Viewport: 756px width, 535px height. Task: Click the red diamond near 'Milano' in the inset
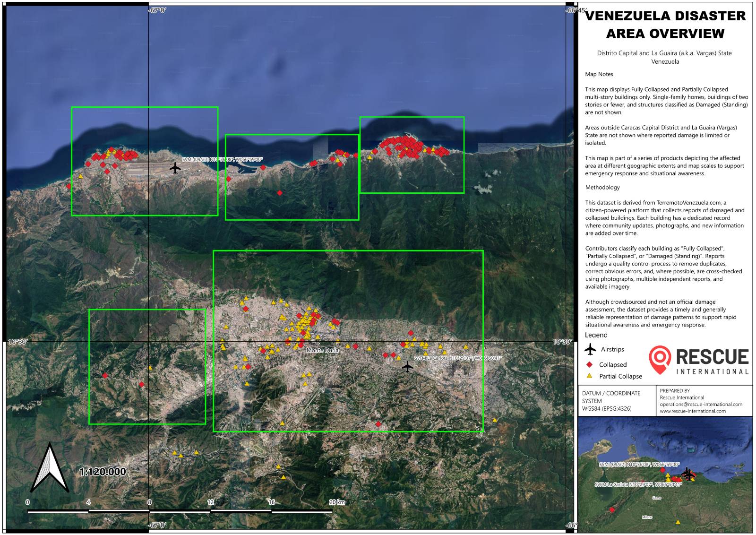(x=612, y=510)
